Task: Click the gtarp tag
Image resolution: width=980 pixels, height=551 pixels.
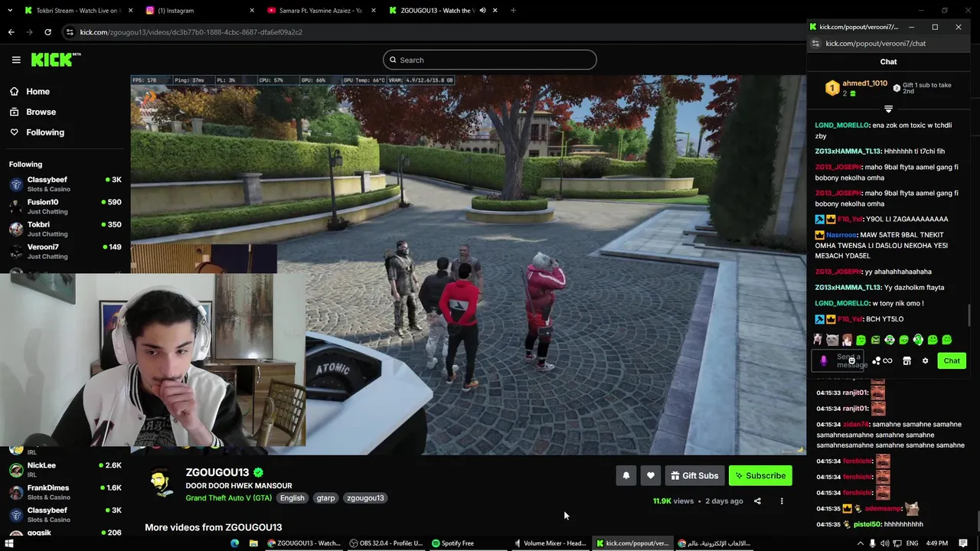Action: (325, 497)
